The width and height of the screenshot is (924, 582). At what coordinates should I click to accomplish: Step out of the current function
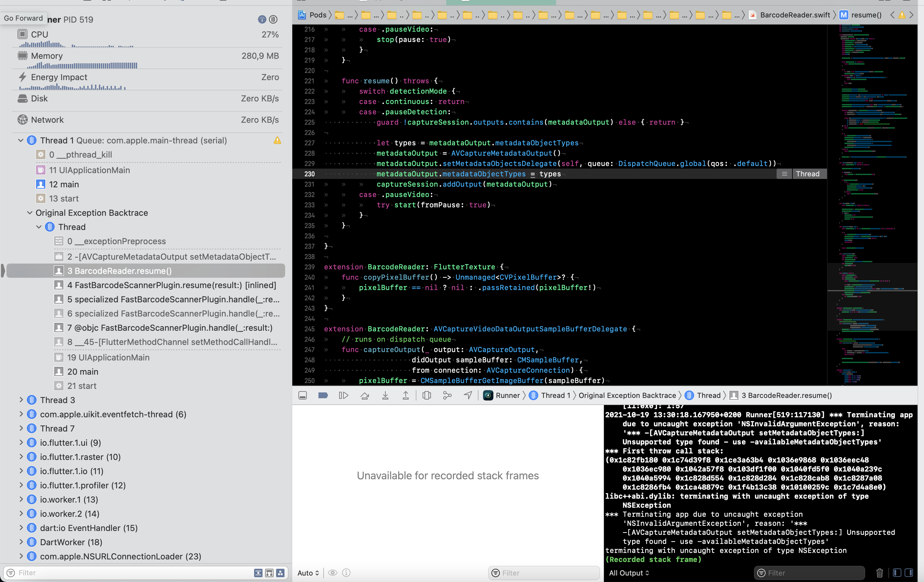click(406, 395)
